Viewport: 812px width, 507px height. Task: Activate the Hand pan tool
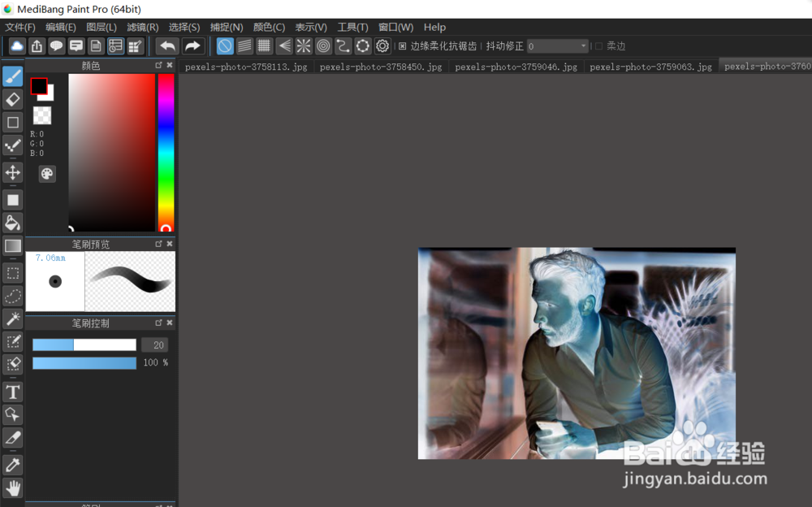pyautogui.click(x=13, y=487)
